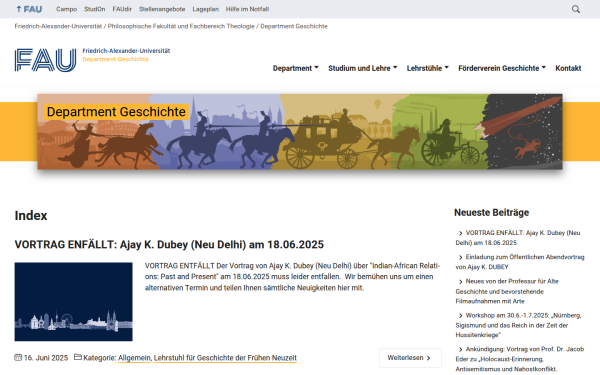Click chevron before Ankündigung: Vortrag von Prof.
This screenshot has width=600, height=375.
click(x=460, y=349)
